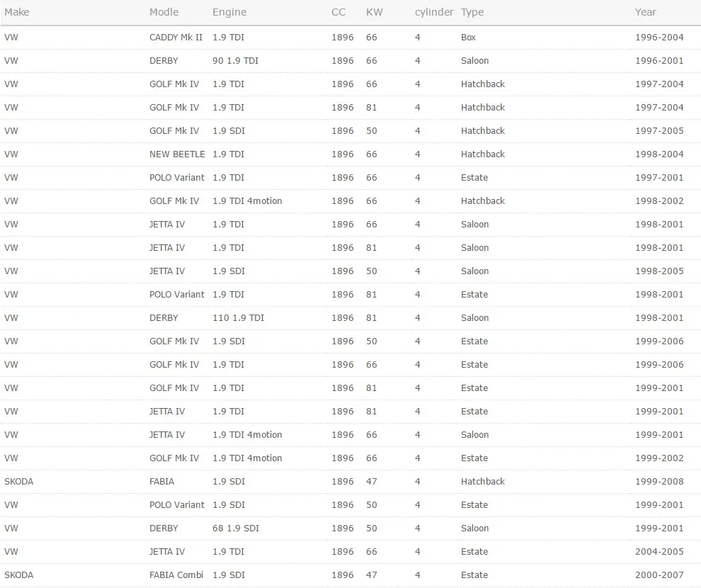Click JETTA IV in the 2004-2005 row
This screenshot has height=588, width=701.
pos(167,552)
